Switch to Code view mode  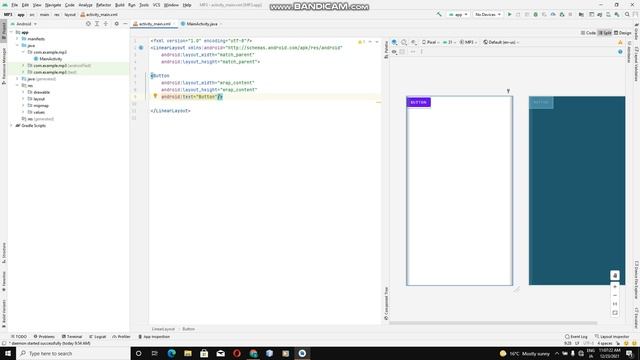pos(588,33)
